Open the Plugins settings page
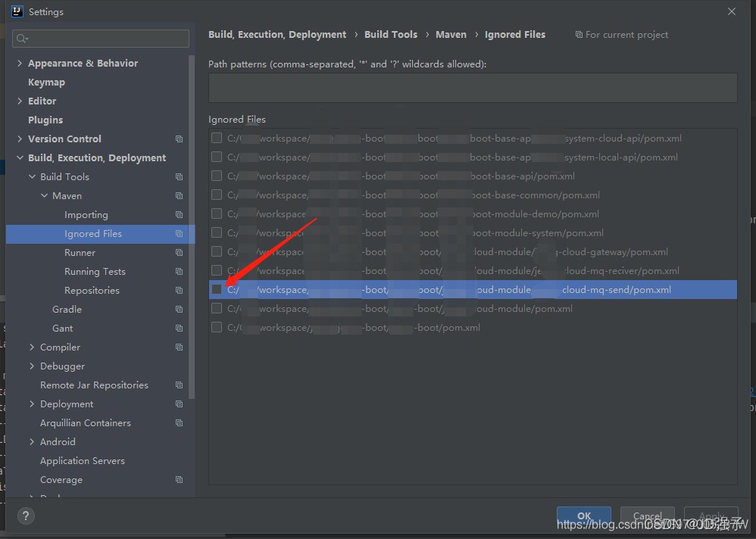Screen dimensions: 756x539 click(45, 120)
